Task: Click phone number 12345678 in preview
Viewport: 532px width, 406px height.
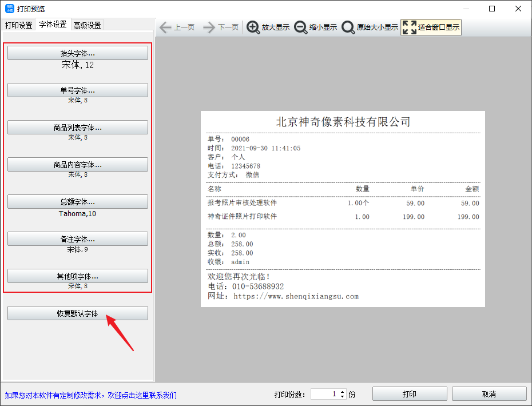Action: coord(245,166)
